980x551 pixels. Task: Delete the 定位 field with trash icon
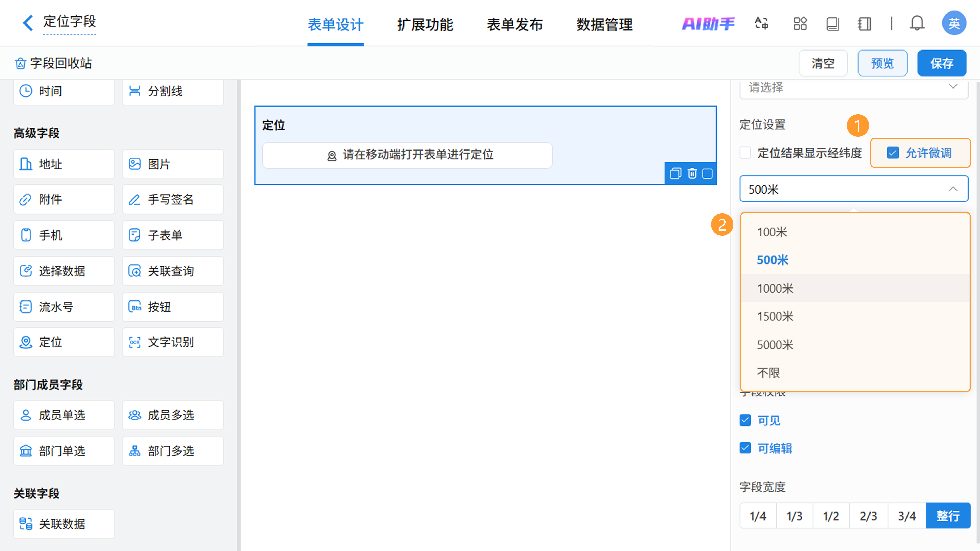coord(692,174)
